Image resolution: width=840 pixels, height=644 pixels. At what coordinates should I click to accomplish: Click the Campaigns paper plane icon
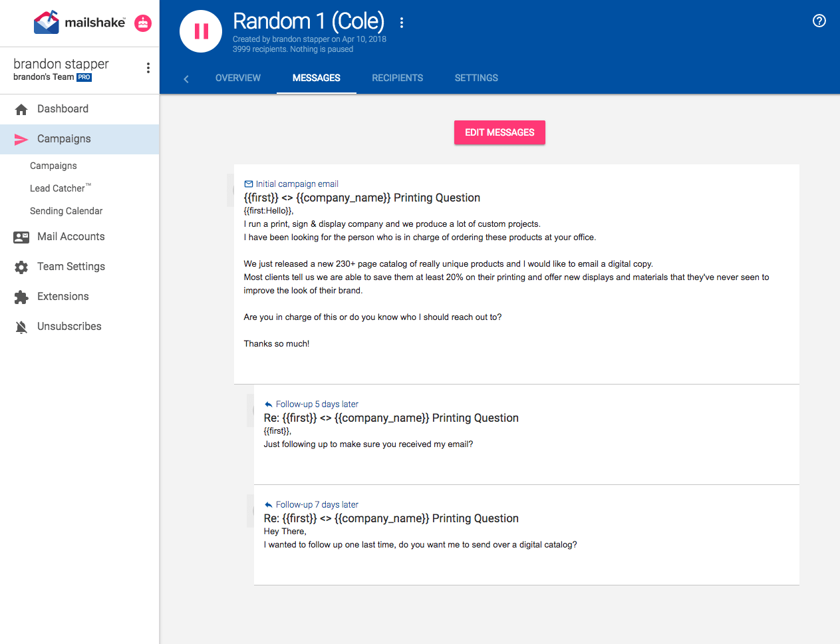click(21, 139)
